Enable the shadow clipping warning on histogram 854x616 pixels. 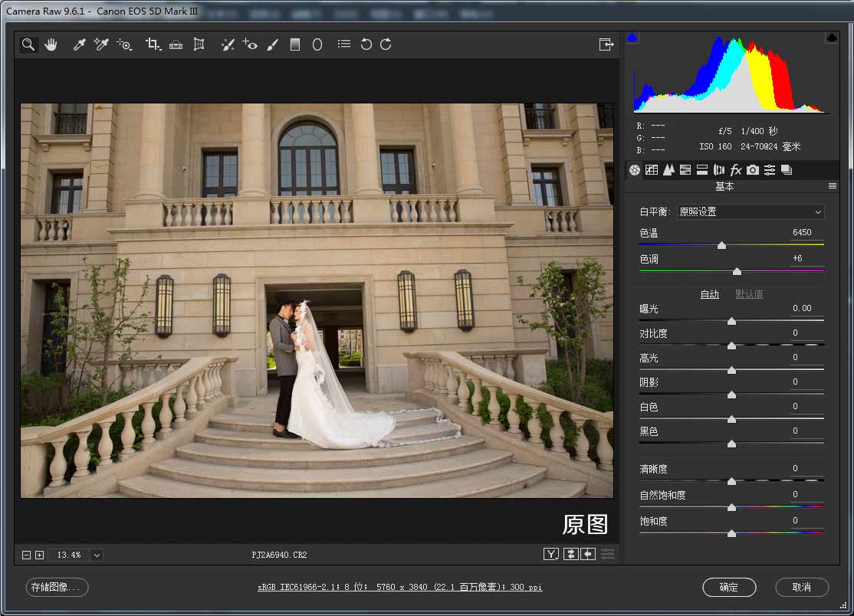(632, 37)
